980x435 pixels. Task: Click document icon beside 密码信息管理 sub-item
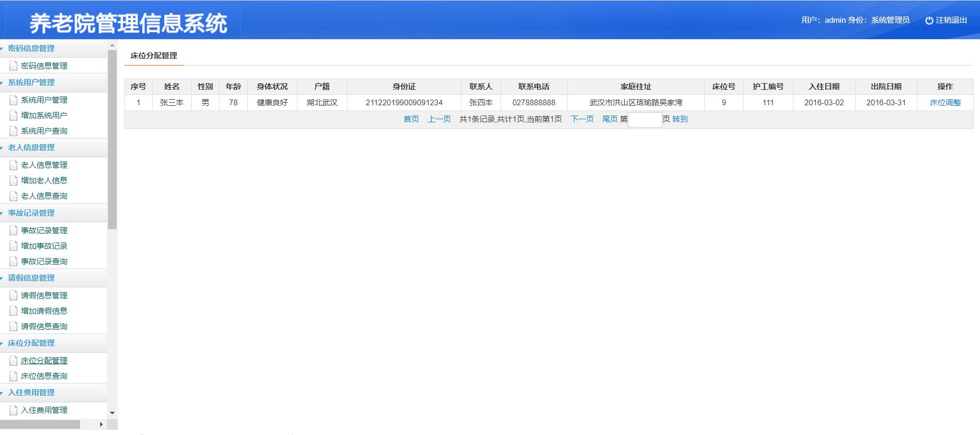point(13,66)
